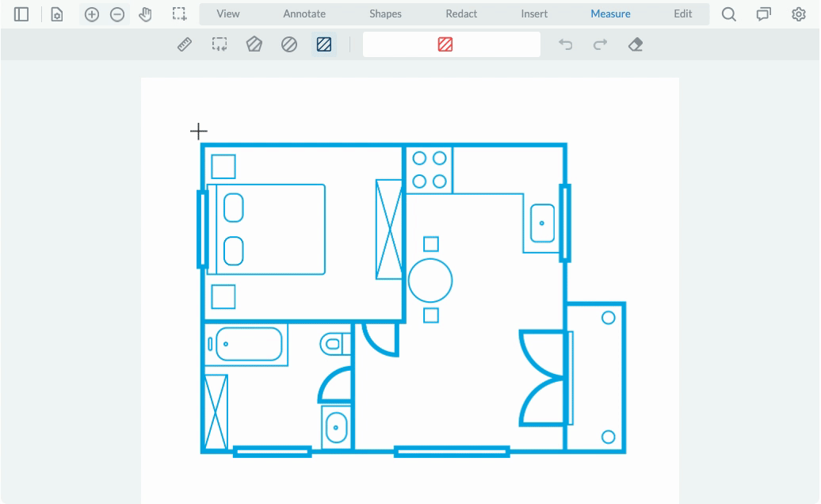Switch to the Edit tab
Screen dimensions: 821x504
coord(682,13)
